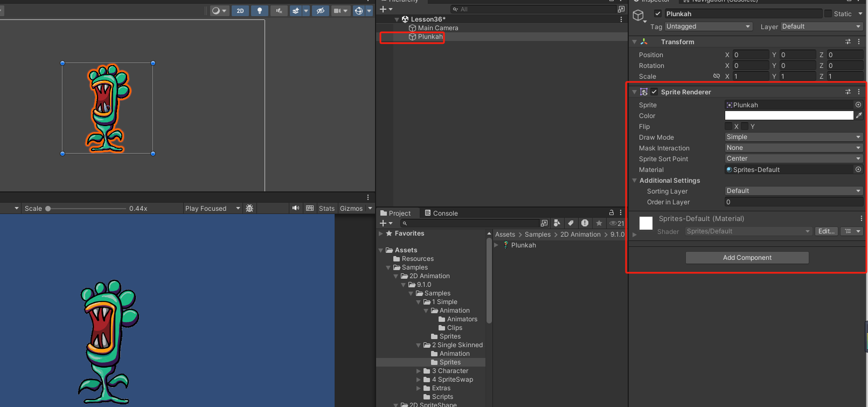Toggle scene audio mute icon
The image size is (868, 407).
(279, 11)
